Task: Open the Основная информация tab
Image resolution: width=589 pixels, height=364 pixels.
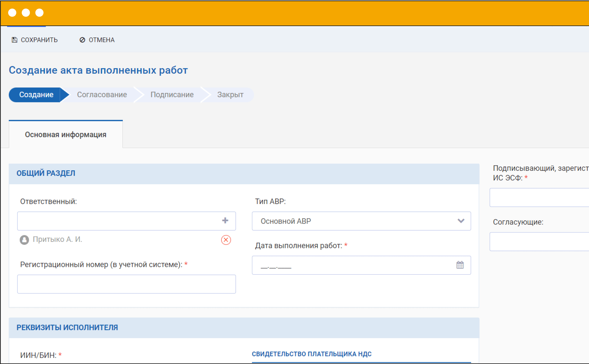Action: point(66,134)
